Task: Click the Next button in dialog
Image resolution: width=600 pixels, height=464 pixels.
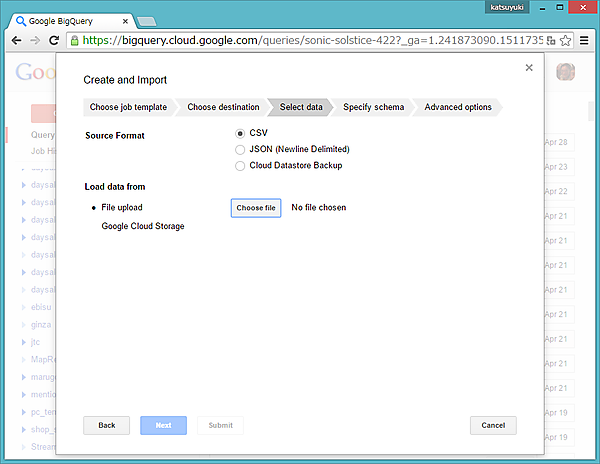Action: click(x=163, y=425)
